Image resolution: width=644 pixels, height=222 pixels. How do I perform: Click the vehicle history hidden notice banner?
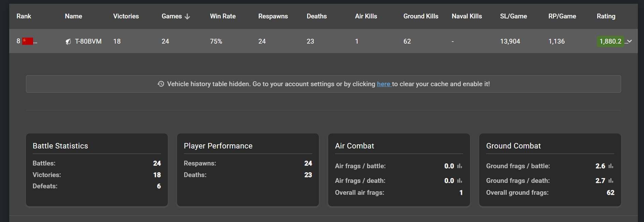[x=323, y=84]
